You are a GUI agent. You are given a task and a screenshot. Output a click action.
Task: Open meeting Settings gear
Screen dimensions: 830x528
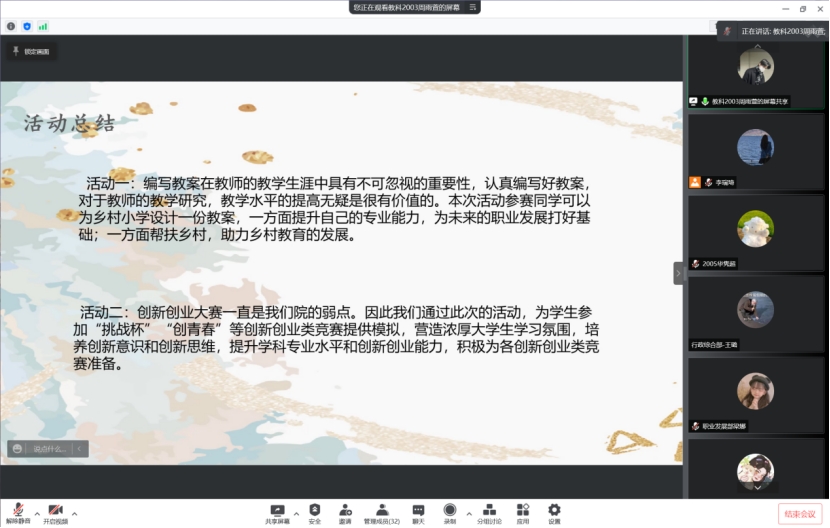tap(554, 512)
